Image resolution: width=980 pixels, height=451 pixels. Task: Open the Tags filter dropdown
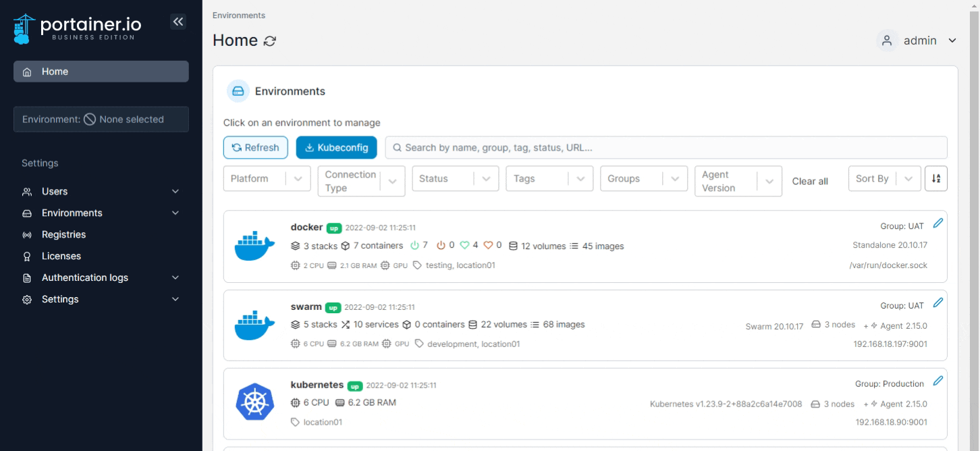[x=550, y=179]
